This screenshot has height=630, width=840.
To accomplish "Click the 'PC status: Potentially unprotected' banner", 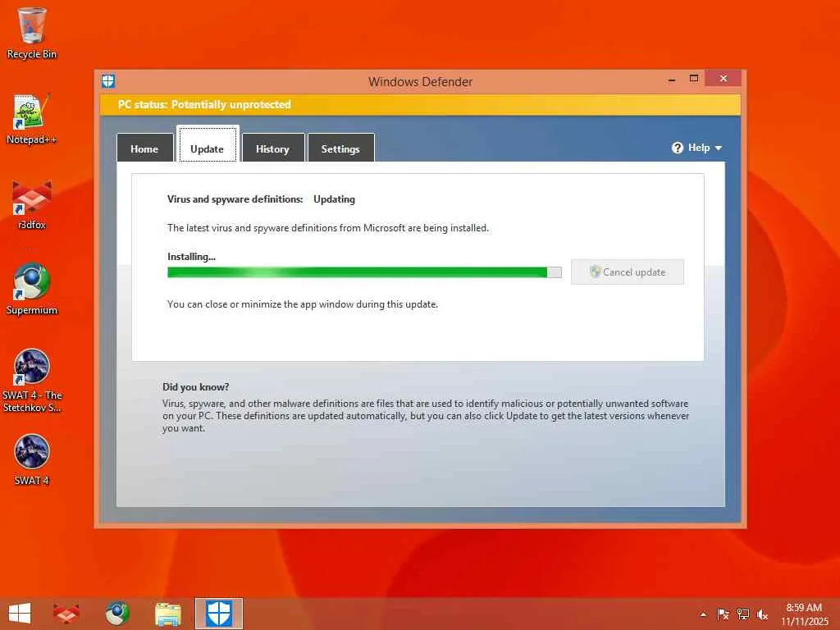I will 420,105.
